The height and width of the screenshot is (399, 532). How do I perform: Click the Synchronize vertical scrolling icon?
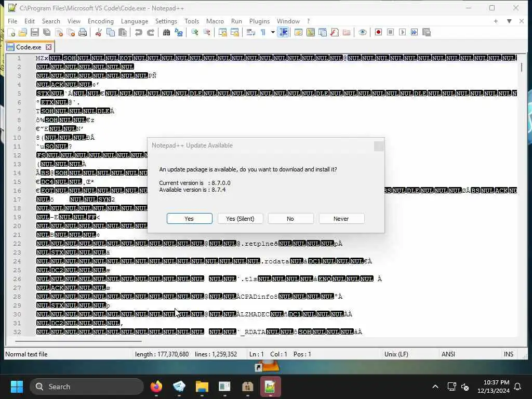tap(222, 33)
